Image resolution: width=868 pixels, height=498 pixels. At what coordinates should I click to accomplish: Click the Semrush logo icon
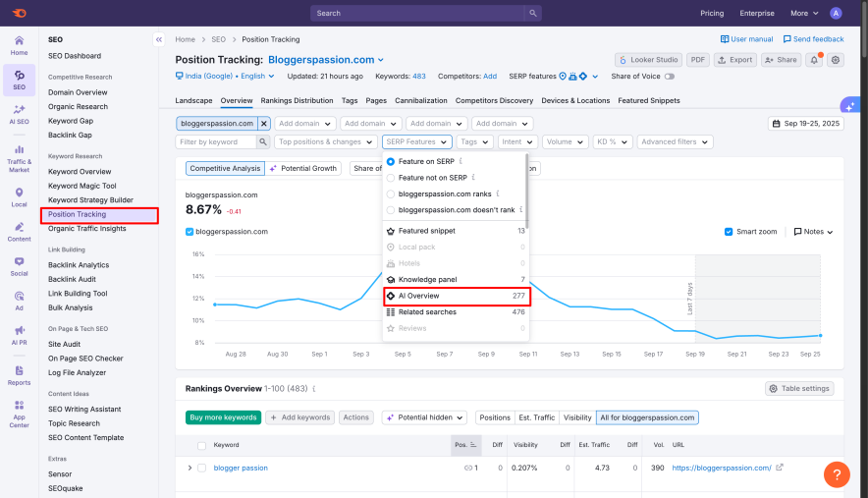pyautogui.click(x=20, y=14)
